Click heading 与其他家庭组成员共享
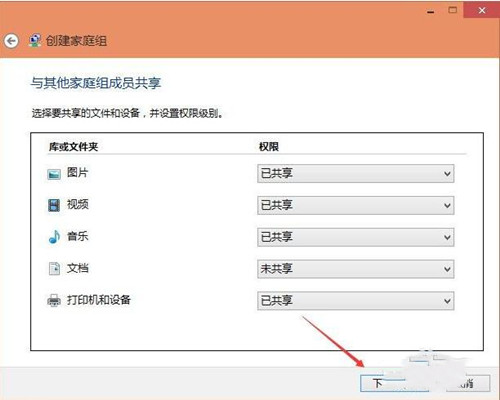 coord(96,83)
